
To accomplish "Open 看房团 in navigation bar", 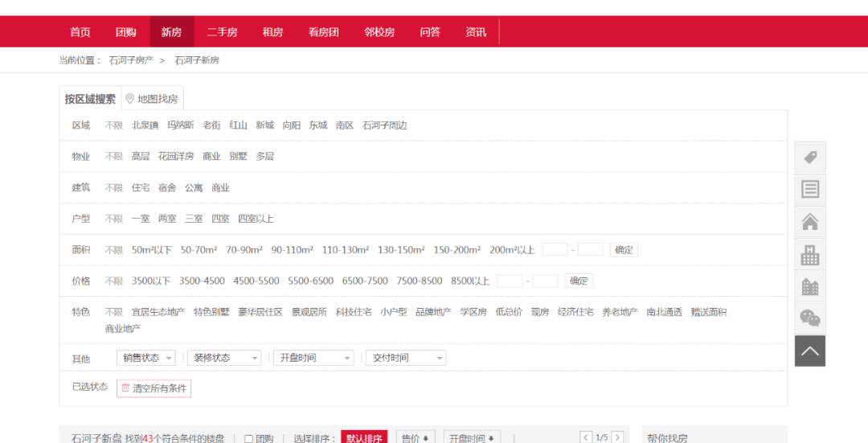I will coord(323,32).
